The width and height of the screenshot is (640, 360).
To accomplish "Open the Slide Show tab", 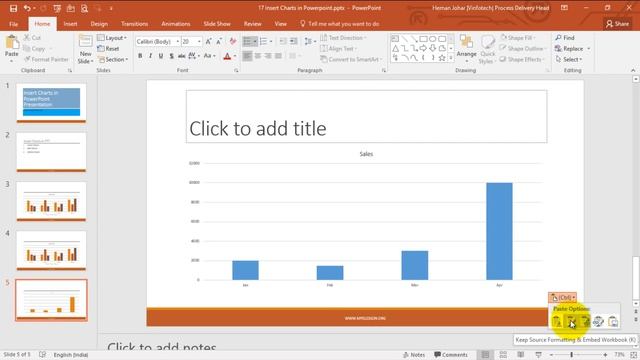I will pyautogui.click(x=217, y=24).
